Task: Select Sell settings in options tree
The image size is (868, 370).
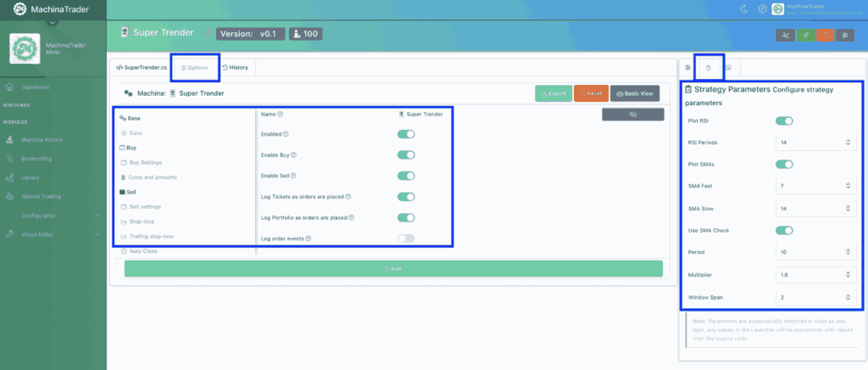Action: pos(141,206)
